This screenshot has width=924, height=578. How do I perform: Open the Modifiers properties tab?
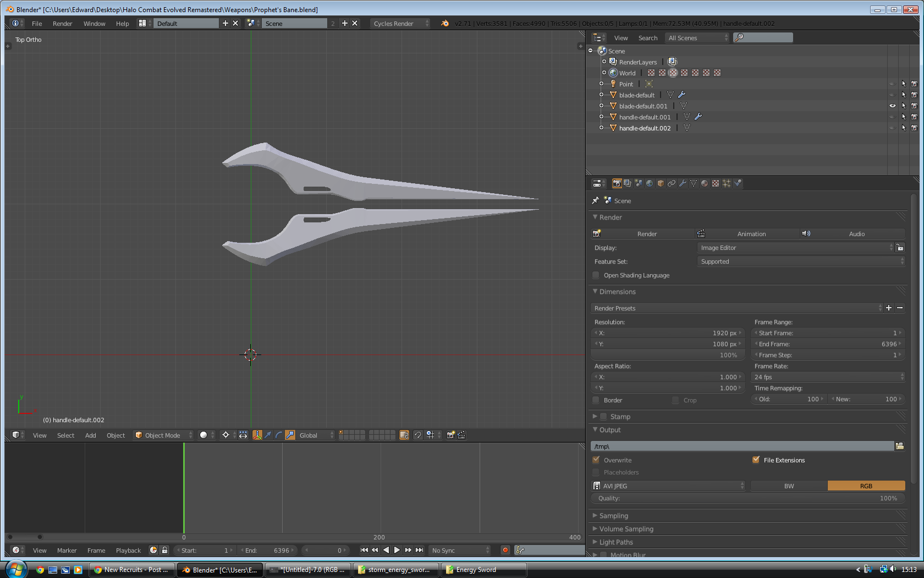(683, 183)
